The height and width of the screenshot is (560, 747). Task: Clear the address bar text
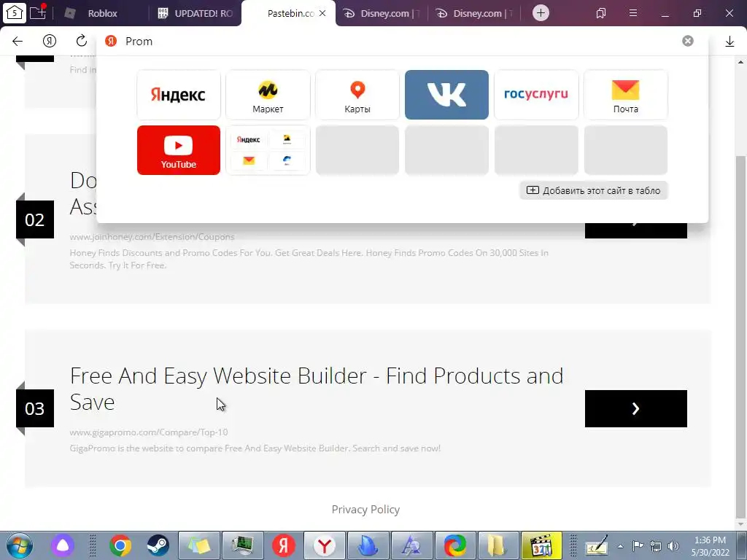click(x=687, y=41)
